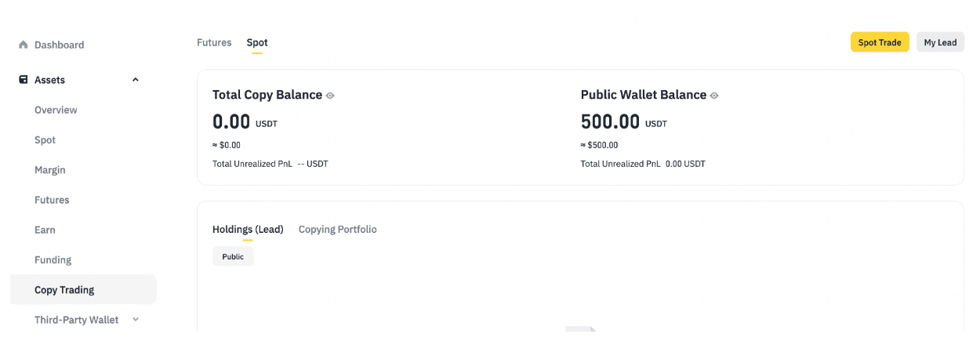Screen dimensions: 980x352
Task: Click the Assets wallet icon
Action: point(24,80)
